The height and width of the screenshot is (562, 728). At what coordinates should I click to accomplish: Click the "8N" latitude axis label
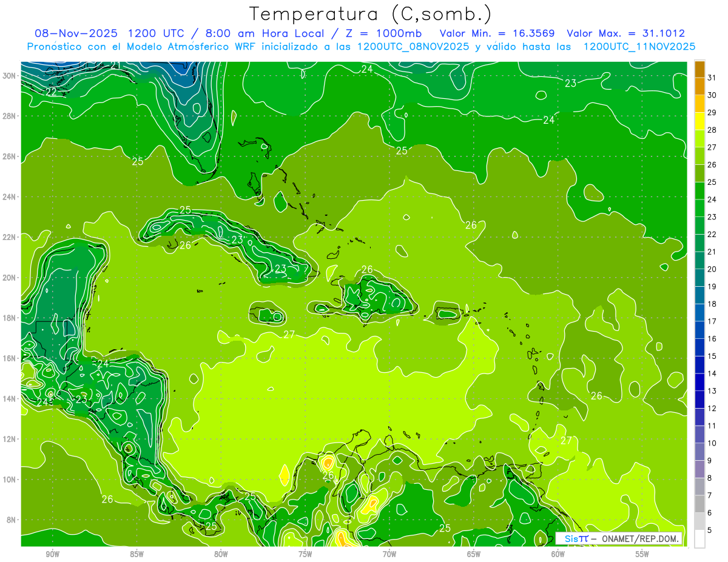12,520
